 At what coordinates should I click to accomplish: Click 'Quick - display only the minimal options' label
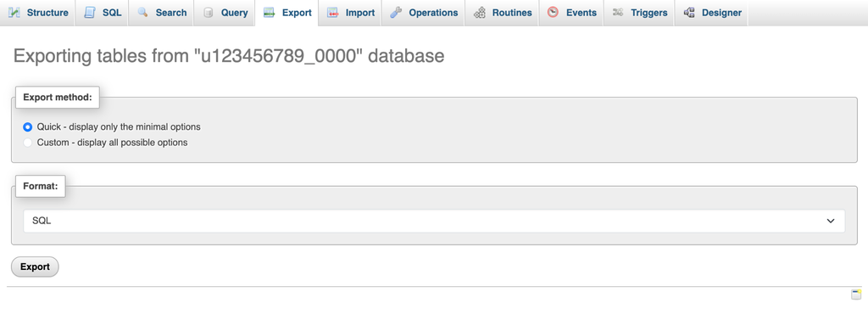point(119,127)
